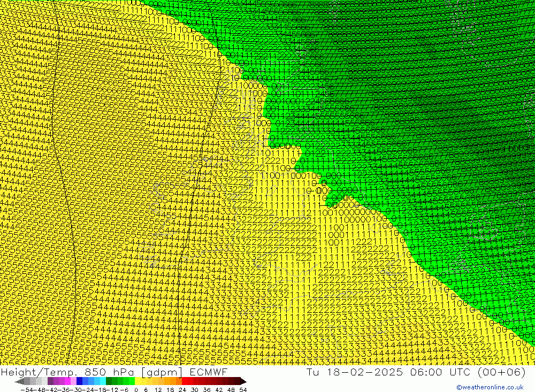This screenshot has width=535, height=392.
Task: Click the right dark arrow of color scale
Action: [243, 381]
